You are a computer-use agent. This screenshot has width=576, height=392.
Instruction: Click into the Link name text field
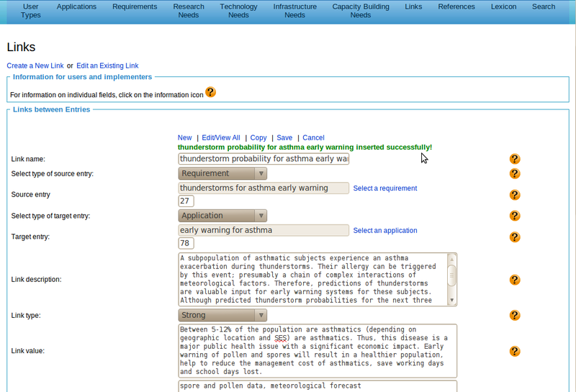point(264,159)
